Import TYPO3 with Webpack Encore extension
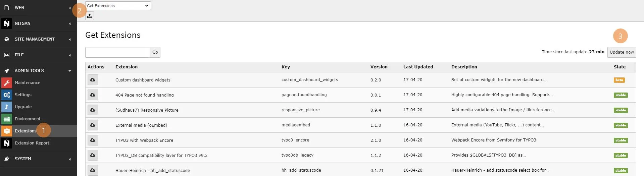Viewport: 644px width, 176px height. coord(93,140)
